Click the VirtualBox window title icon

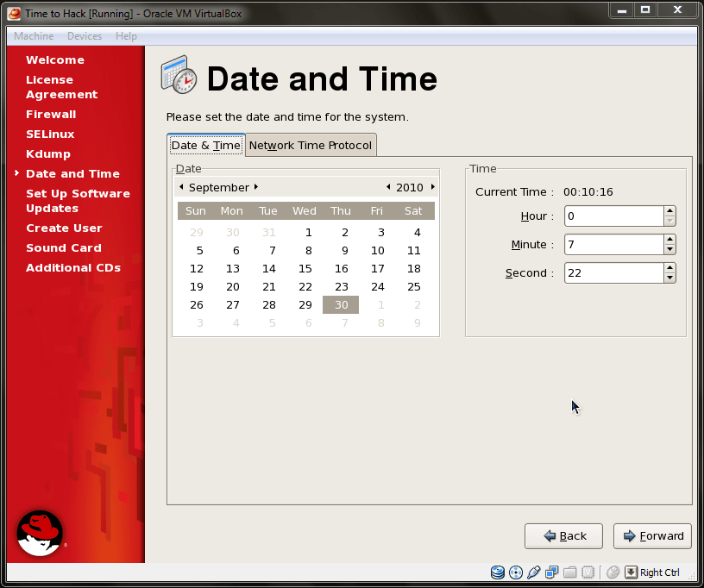[15, 14]
